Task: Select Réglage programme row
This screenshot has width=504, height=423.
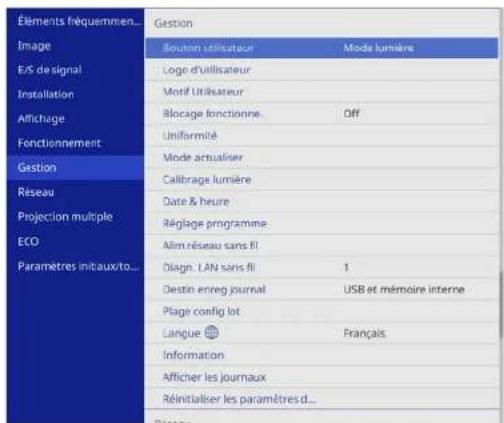Action: (x=322, y=223)
